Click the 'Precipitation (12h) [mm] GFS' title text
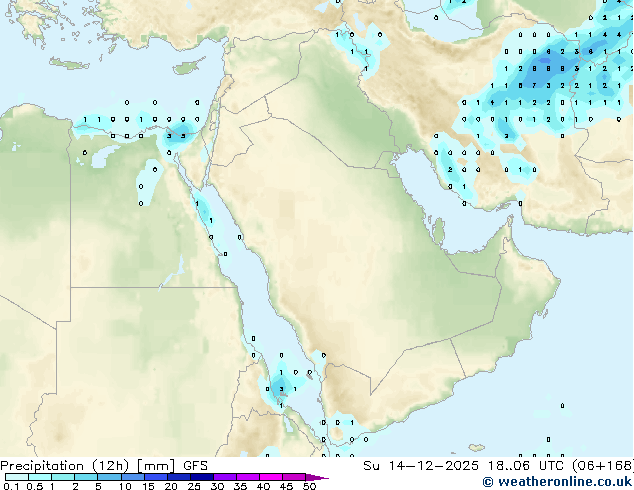Image resolution: width=634 pixels, height=490 pixels. 104,466
